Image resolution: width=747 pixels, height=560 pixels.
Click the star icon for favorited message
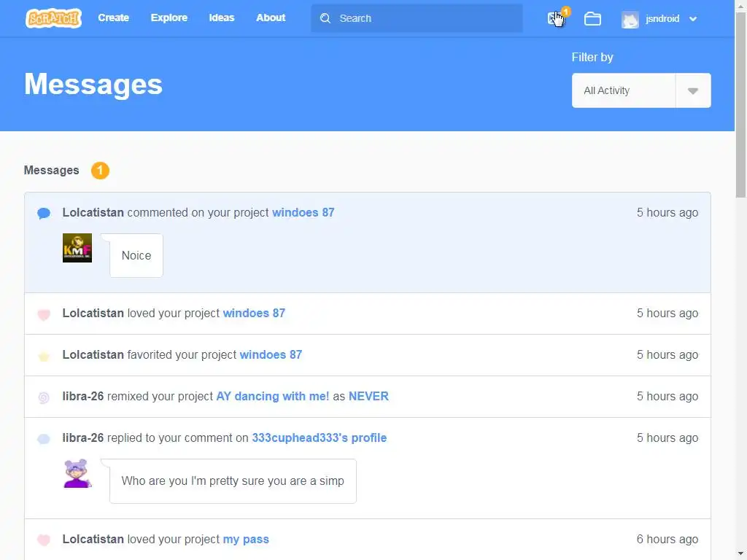[44, 356]
